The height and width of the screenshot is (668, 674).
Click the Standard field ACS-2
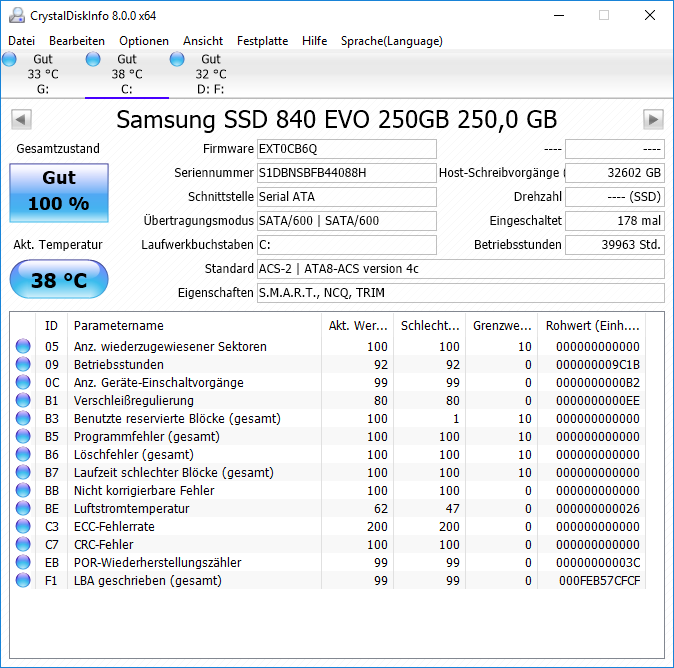tap(460, 269)
